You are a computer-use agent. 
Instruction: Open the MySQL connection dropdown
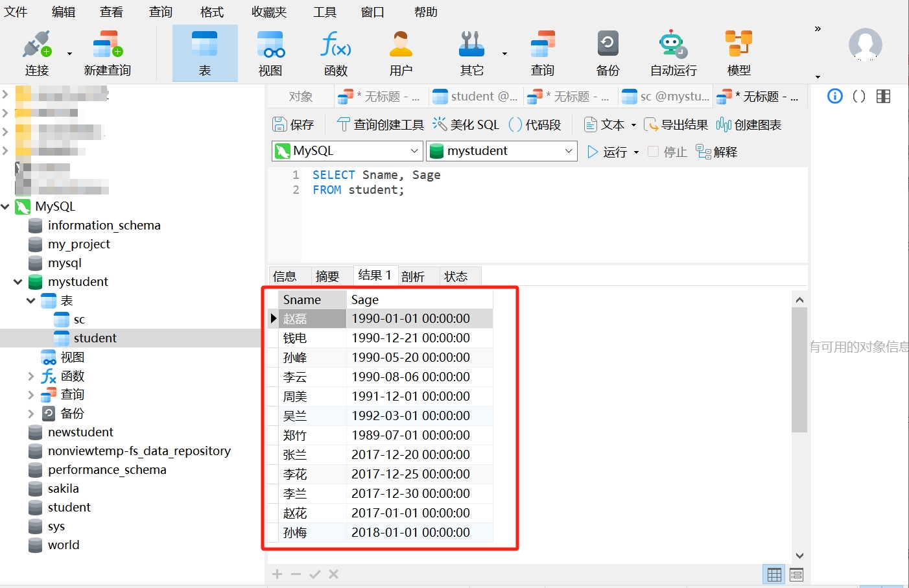tap(347, 151)
